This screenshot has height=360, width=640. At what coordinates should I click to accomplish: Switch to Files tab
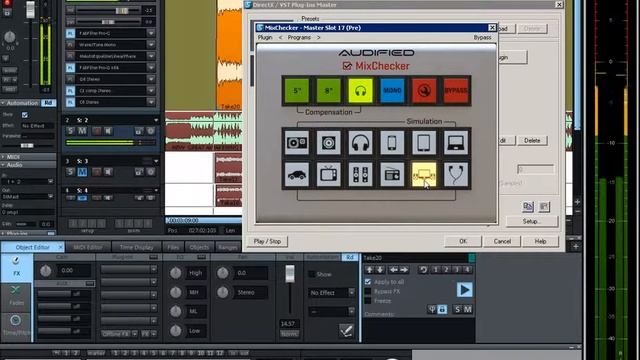[x=173, y=247]
